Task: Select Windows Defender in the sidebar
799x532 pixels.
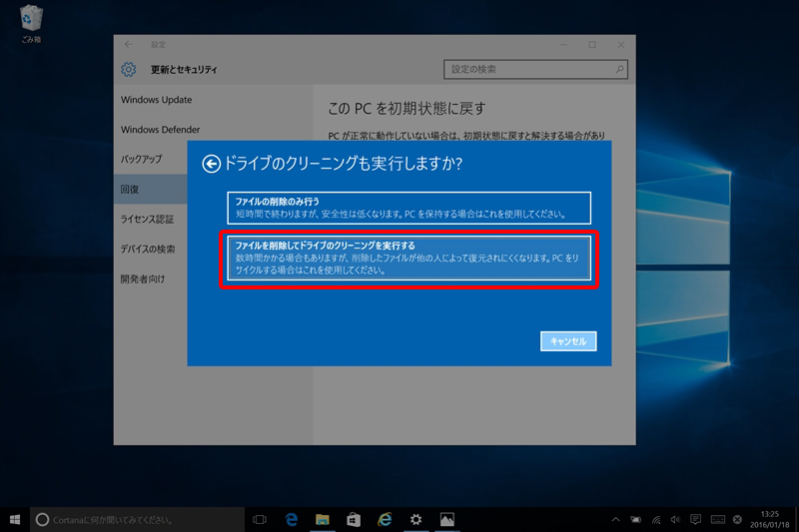Action: [160, 130]
